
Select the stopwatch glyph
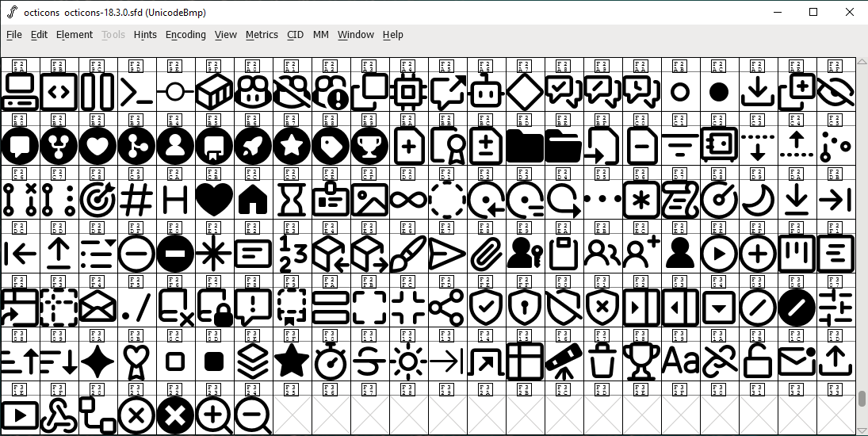tap(331, 361)
